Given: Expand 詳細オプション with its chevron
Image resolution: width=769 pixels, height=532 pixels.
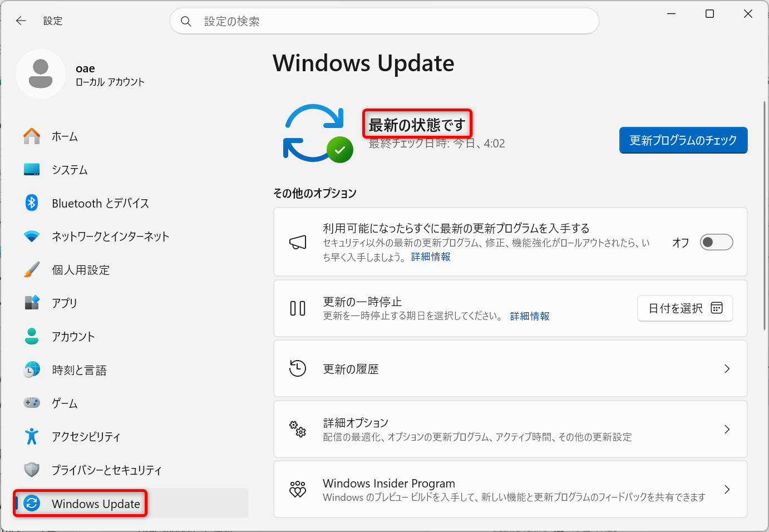Looking at the screenshot, I should click(727, 429).
